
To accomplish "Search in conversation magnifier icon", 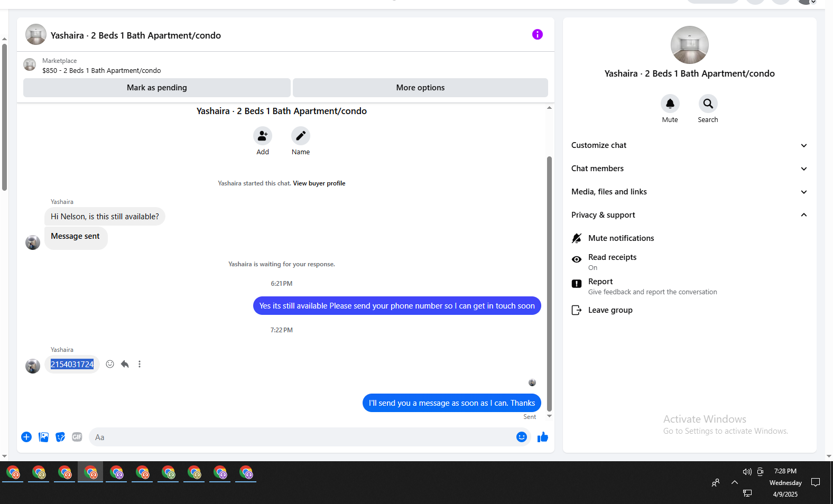I will point(708,104).
